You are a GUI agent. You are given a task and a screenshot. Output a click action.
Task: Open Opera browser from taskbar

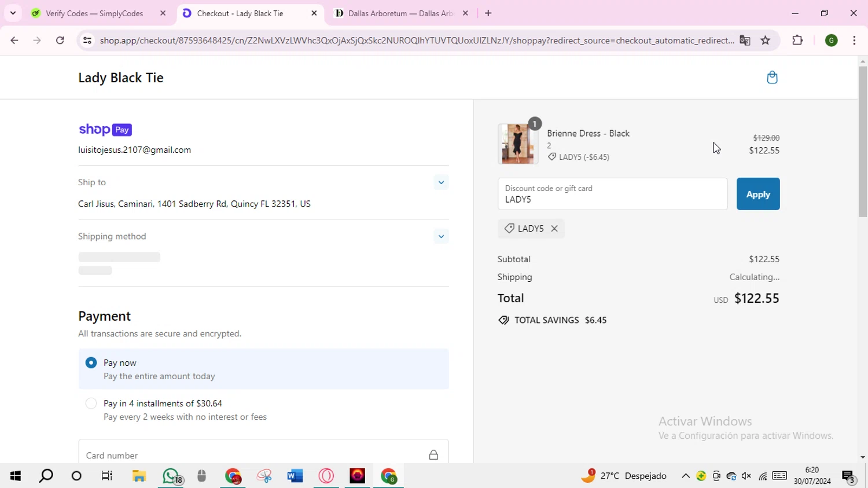pyautogui.click(x=326, y=476)
